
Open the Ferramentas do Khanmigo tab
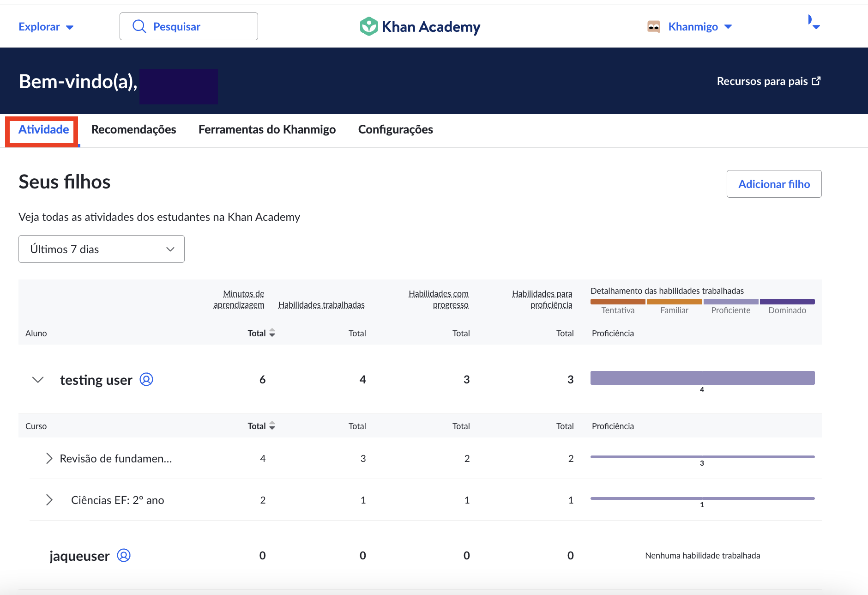[x=267, y=130]
